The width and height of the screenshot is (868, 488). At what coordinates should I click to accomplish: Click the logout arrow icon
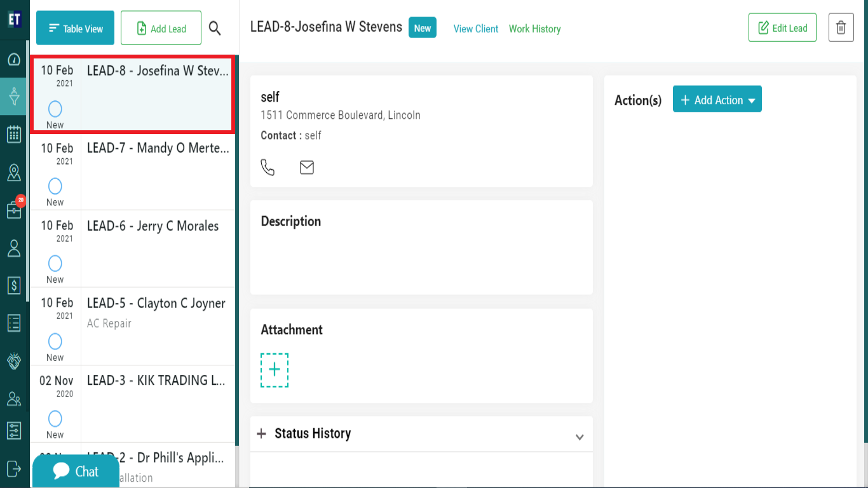[x=14, y=468]
